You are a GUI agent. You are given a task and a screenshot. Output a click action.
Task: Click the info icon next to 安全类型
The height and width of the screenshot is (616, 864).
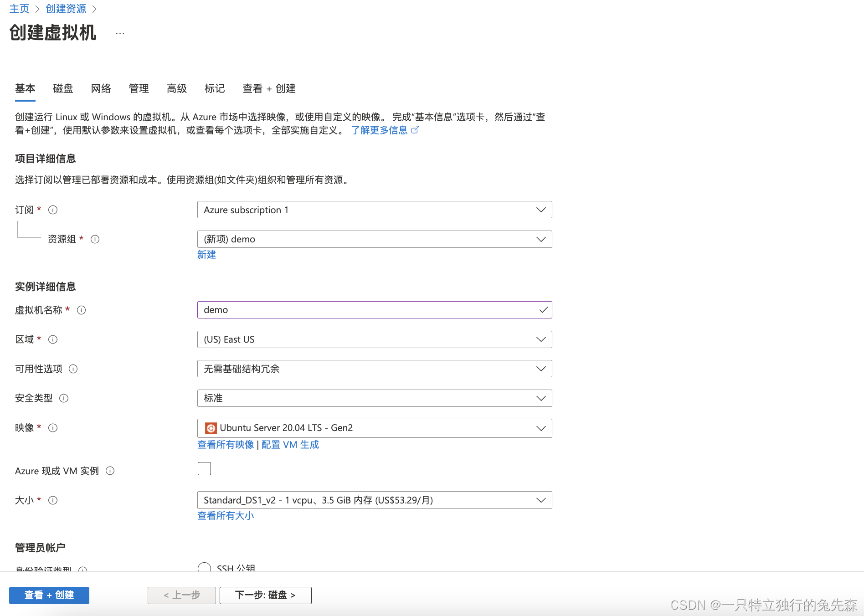click(x=64, y=398)
